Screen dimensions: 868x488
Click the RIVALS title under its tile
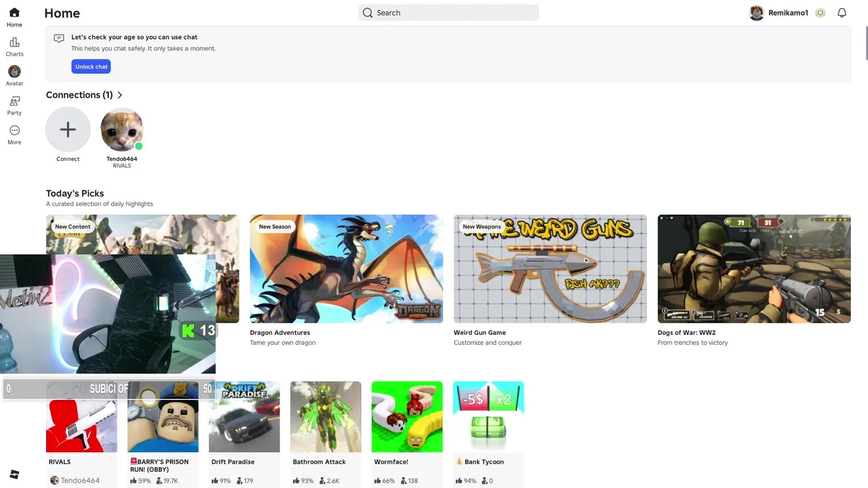tap(60, 462)
